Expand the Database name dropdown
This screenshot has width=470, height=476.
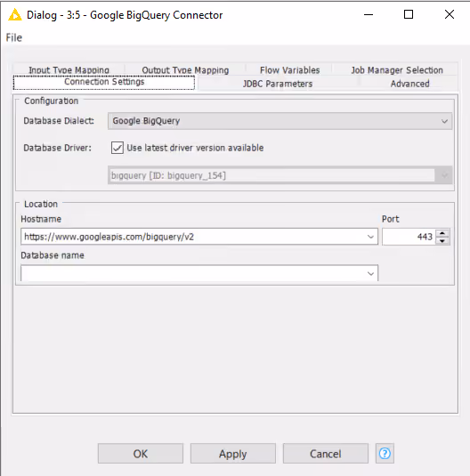(370, 273)
